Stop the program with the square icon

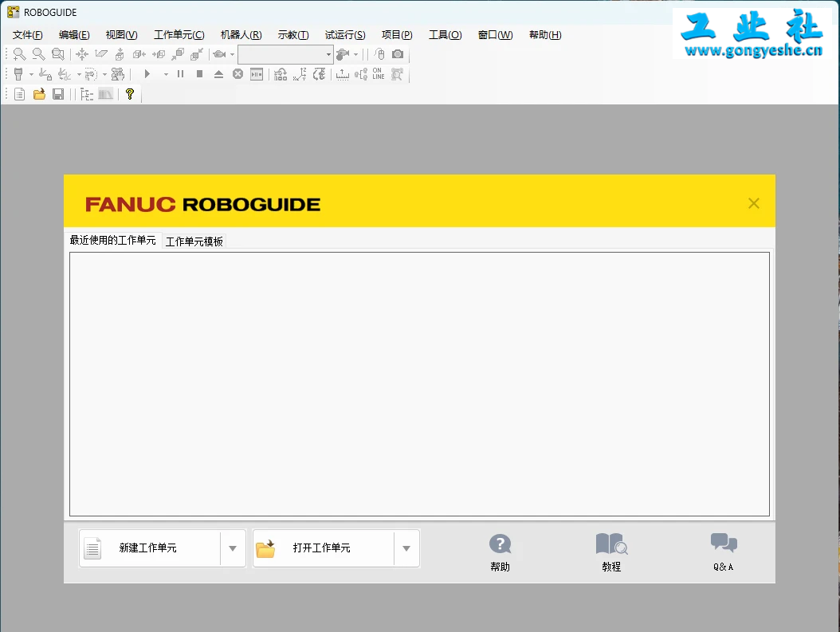click(x=199, y=74)
